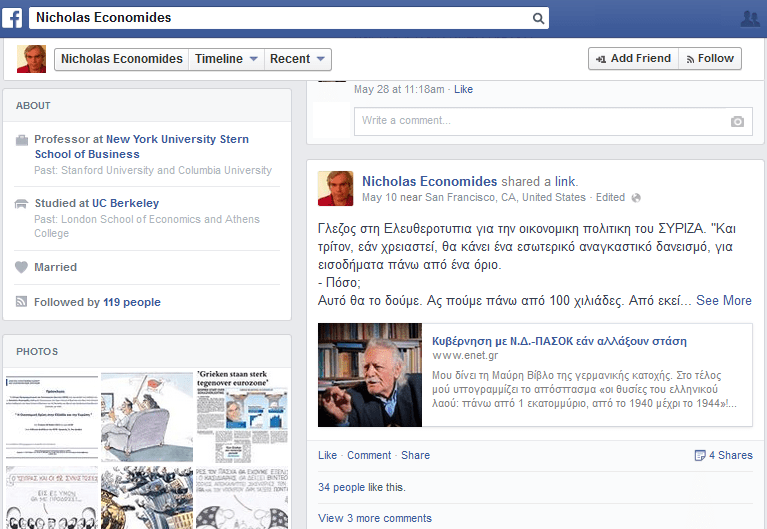The height and width of the screenshot is (529, 767).
Task: Click camera icon in comment box
Action: [x=737, y=121]
